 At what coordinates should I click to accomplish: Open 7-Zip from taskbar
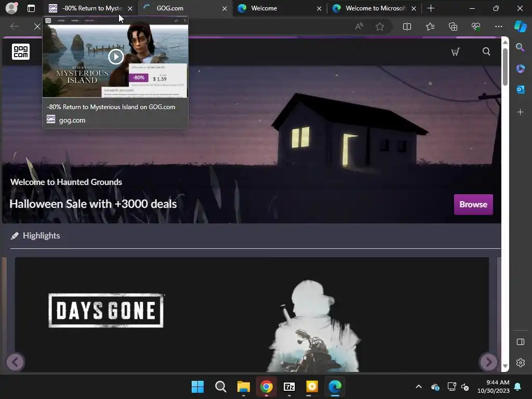[289, 387]
